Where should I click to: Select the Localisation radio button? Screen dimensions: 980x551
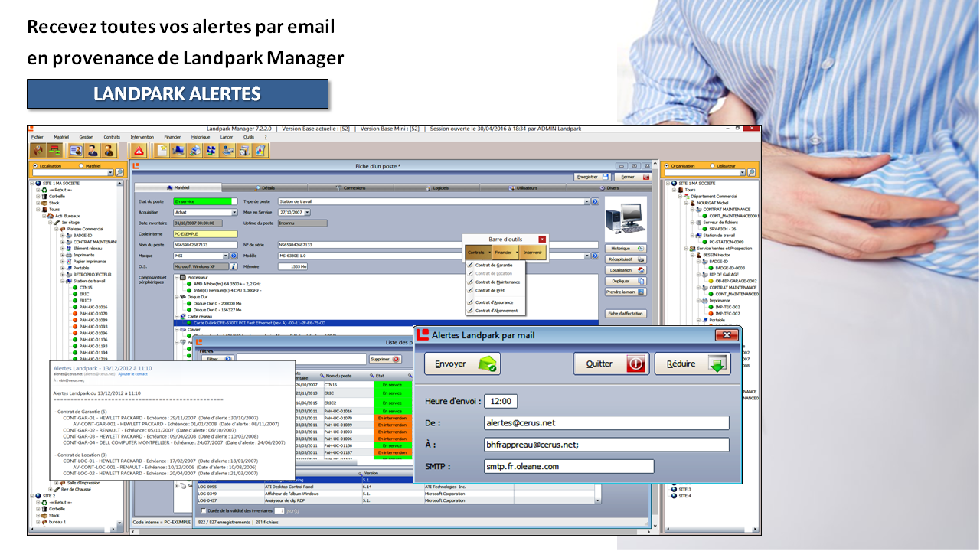35,165
